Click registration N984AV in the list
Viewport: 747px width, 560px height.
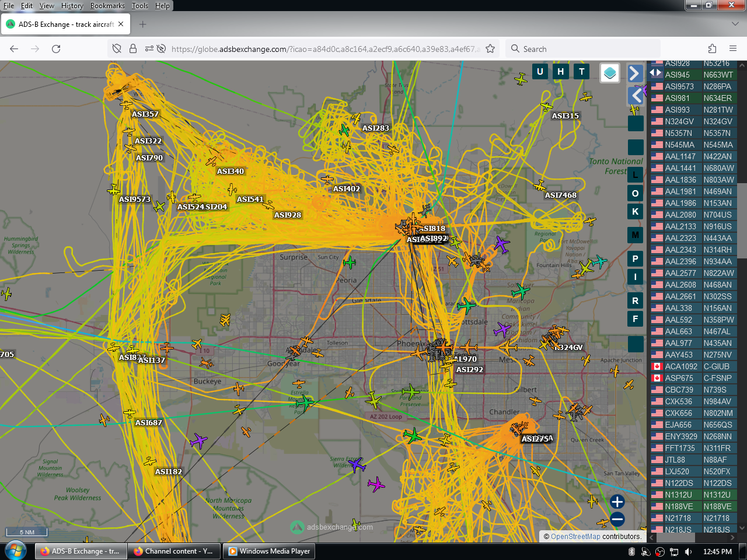717,401
